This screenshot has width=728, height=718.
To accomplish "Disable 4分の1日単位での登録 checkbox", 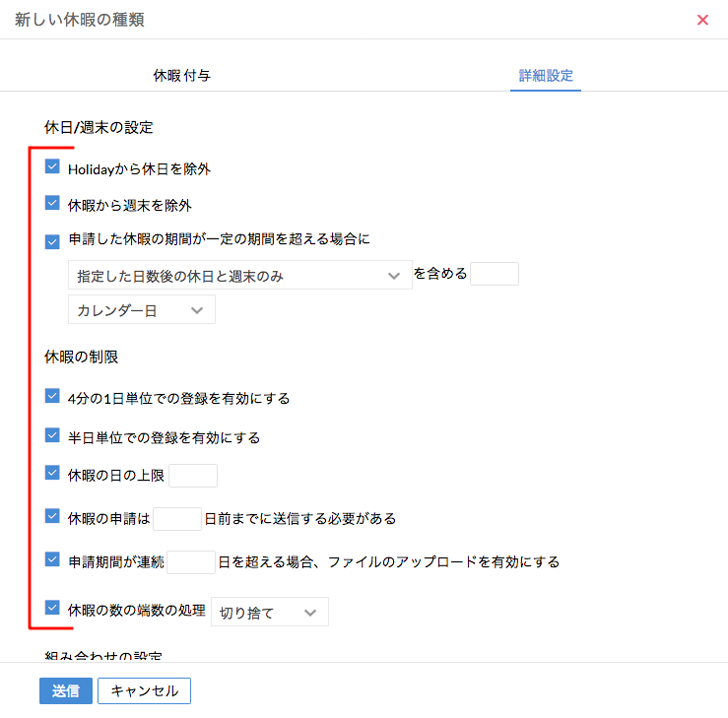I will (x=53, y=397).
